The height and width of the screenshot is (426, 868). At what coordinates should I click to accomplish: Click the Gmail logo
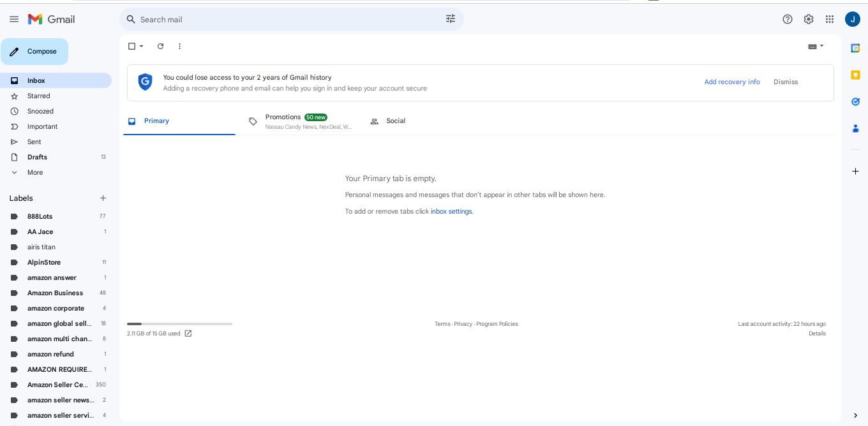pos(52,19)
